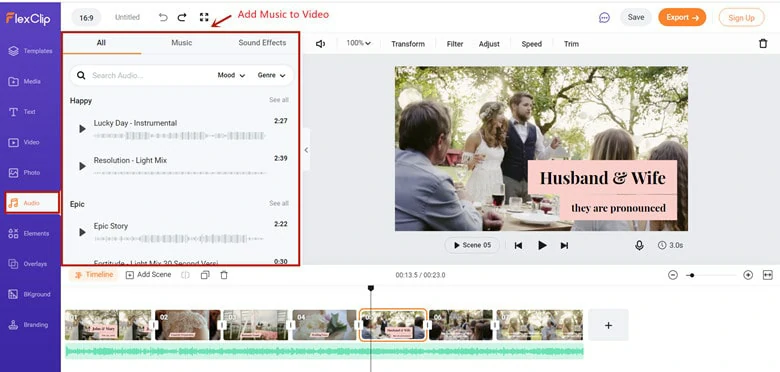Viewport: 780px width, 372px height.
Task: Set the 3.0s scene duration
Action: (670, 245)
